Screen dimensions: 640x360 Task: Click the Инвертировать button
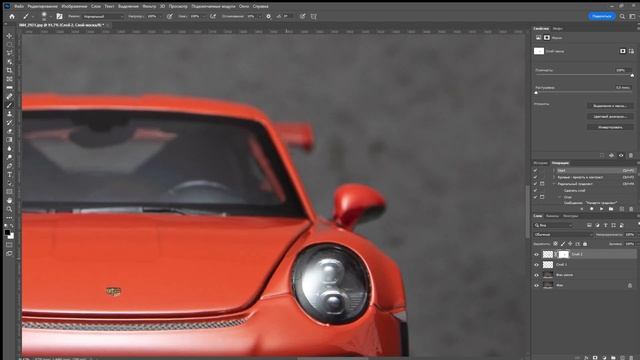pyautogui.click(x=610, y=127)
